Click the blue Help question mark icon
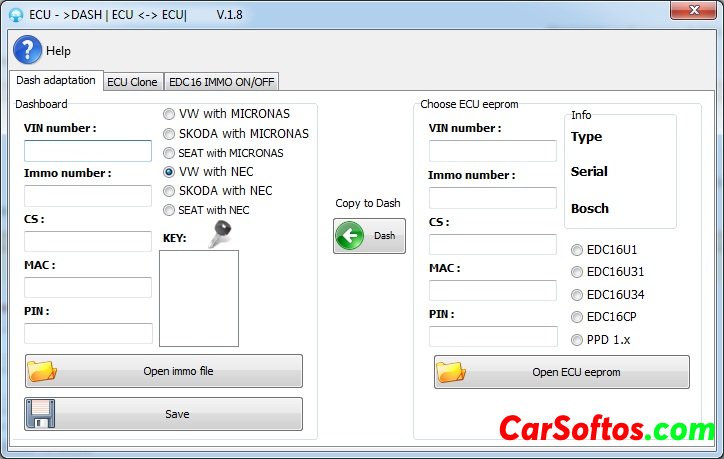 (x=27, y=50)
